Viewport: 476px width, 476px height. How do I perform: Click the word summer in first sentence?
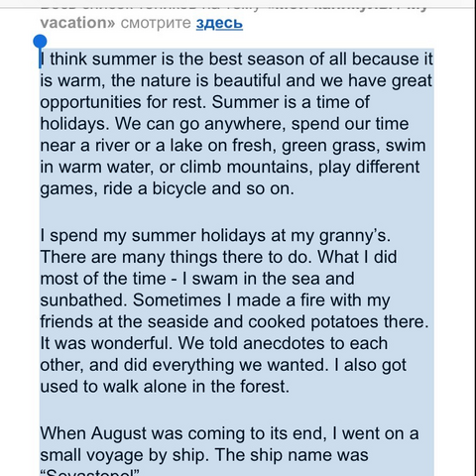124,59
